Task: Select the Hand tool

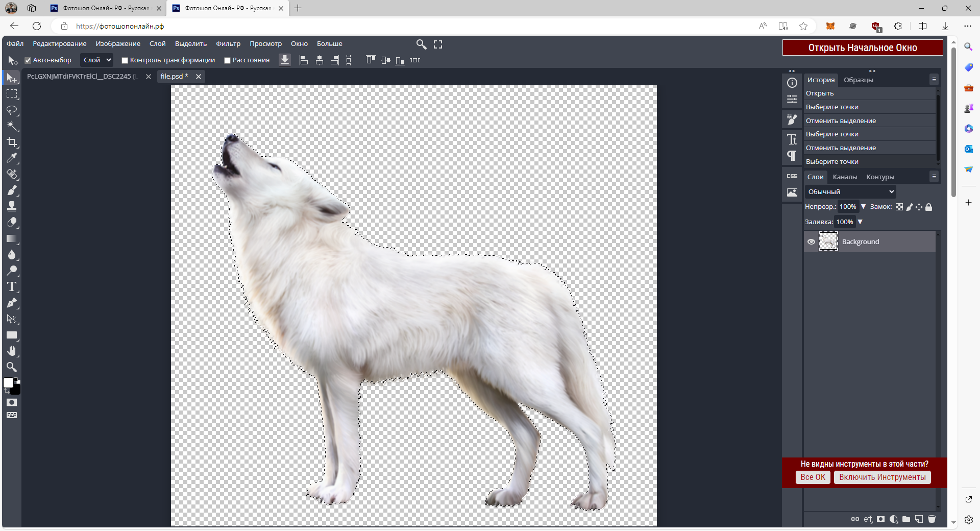Action: [12, 351]
